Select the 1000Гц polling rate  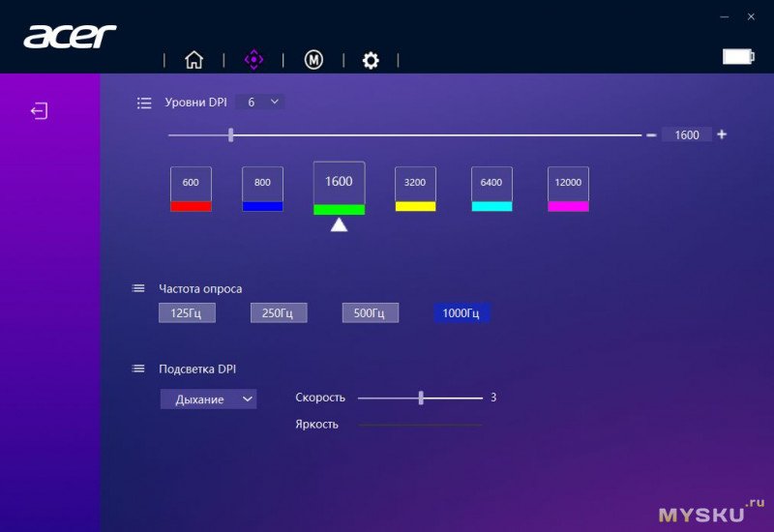[x=461, y=312]
